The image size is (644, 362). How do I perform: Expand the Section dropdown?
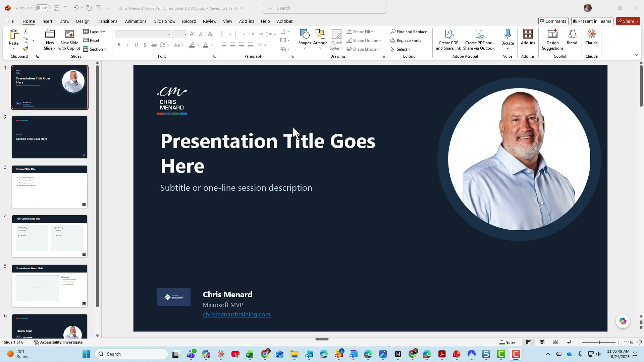point(95,49)
